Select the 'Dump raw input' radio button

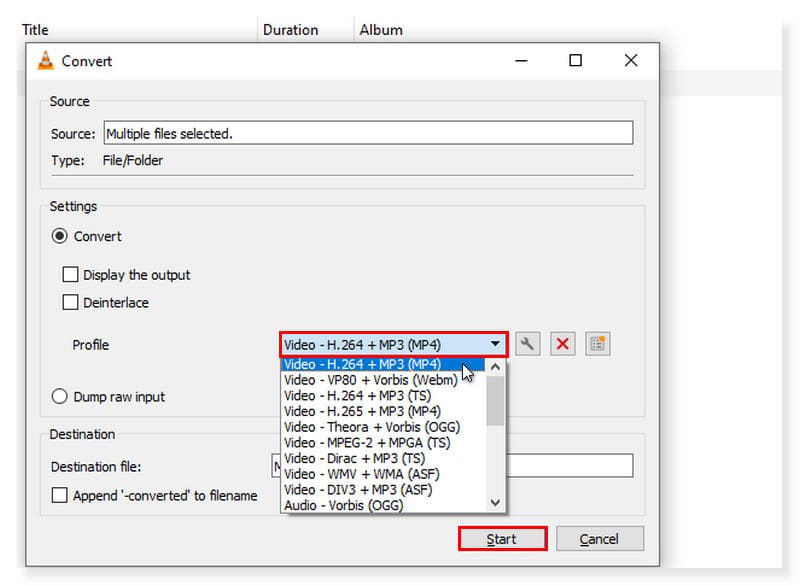pyautogui.click(x=59, y=396)
